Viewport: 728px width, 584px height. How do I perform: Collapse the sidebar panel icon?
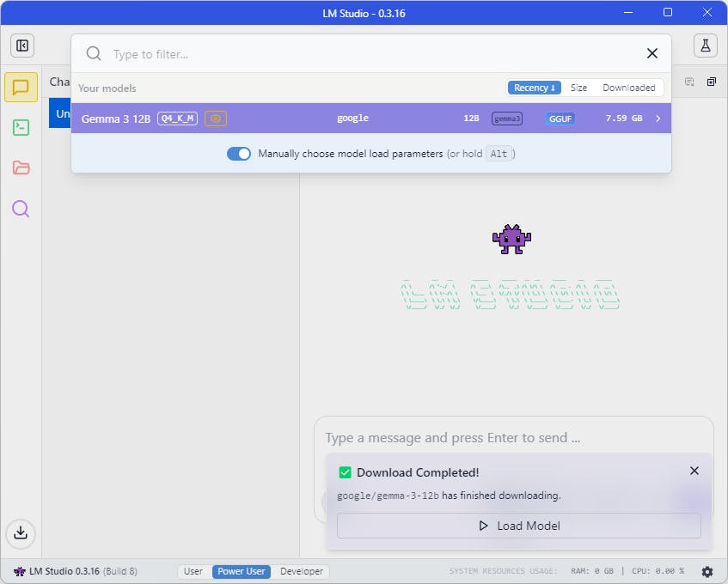[22, 46]
